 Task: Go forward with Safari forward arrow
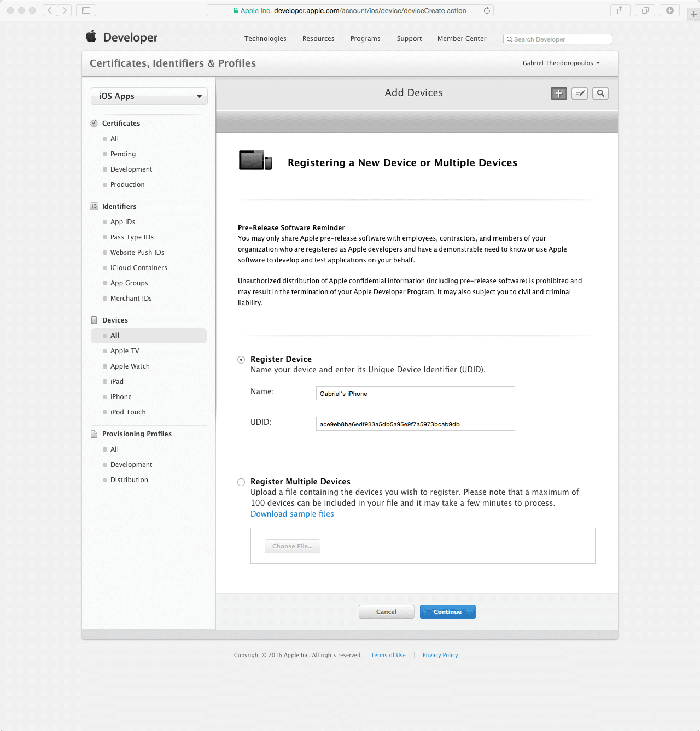(x=65, y=10)
